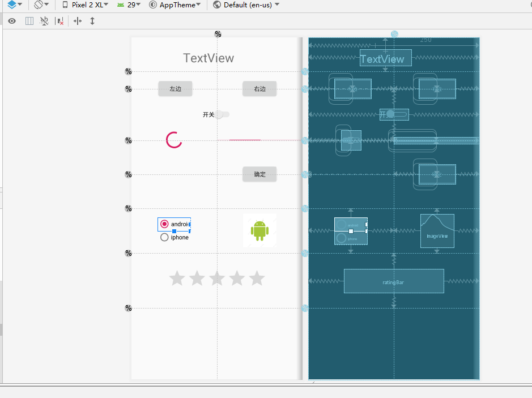Open the Pixel 2 XL device dropdown
Screen dimensions: 532x398
(86, 5)
